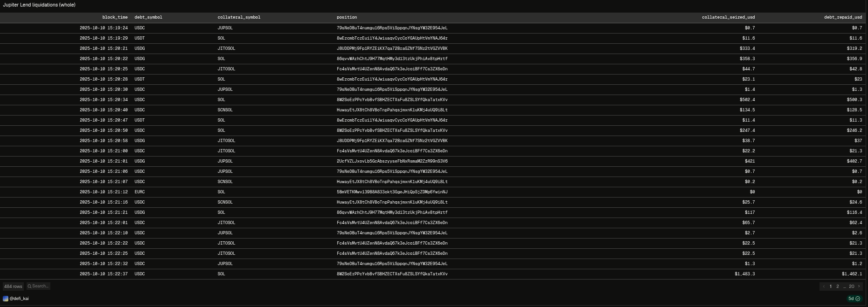Select the 2025-10-10 15:22:37 time cell

[104, 274]
